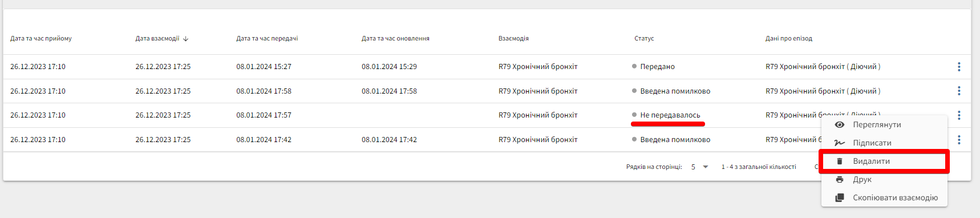Open three-dot menu for last table row

959,140
